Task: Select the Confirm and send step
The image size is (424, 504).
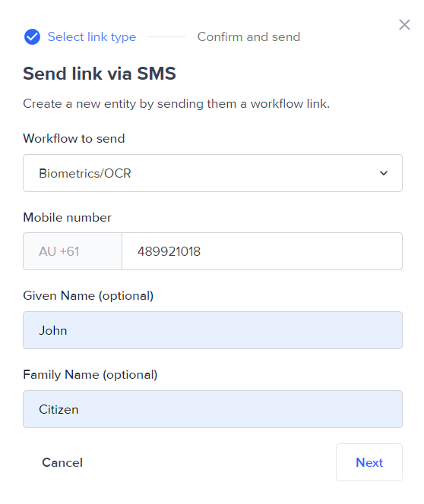Action: [x=248, y=36]
